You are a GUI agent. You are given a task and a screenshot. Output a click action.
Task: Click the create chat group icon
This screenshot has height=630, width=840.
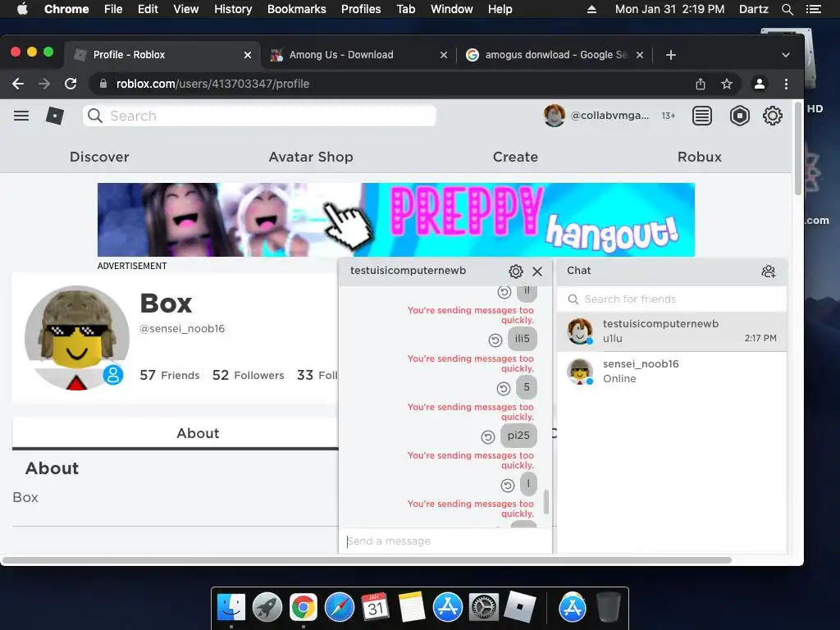point(768,271)
